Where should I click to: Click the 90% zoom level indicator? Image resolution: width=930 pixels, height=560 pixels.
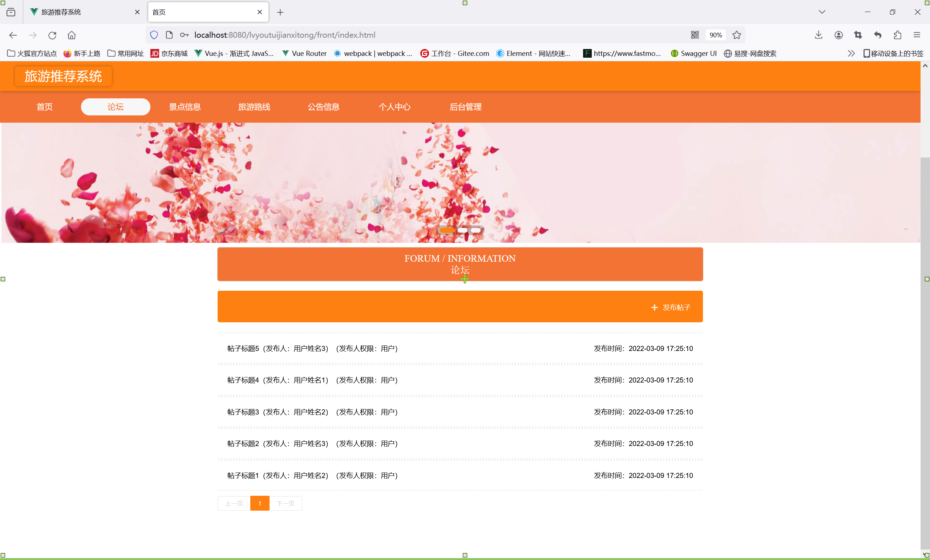(x=715, y=35)
